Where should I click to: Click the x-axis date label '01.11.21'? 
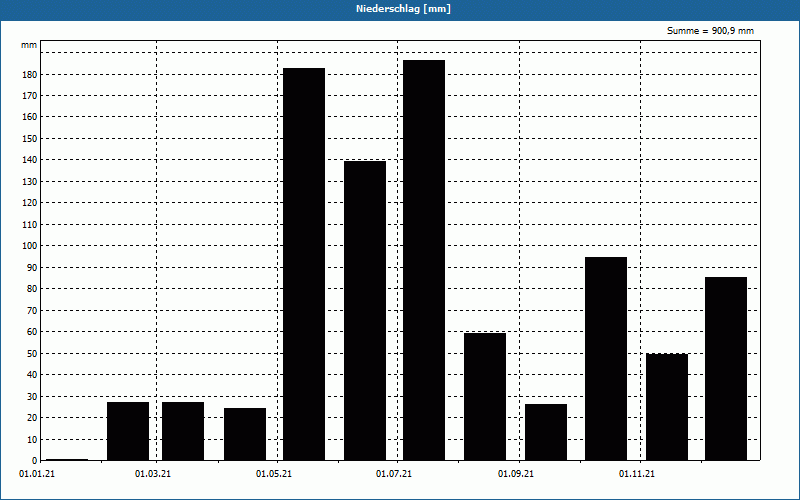point(637,474)
